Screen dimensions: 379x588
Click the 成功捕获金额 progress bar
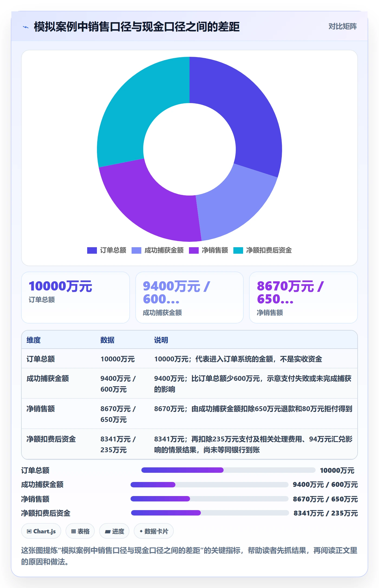(210, 485)
